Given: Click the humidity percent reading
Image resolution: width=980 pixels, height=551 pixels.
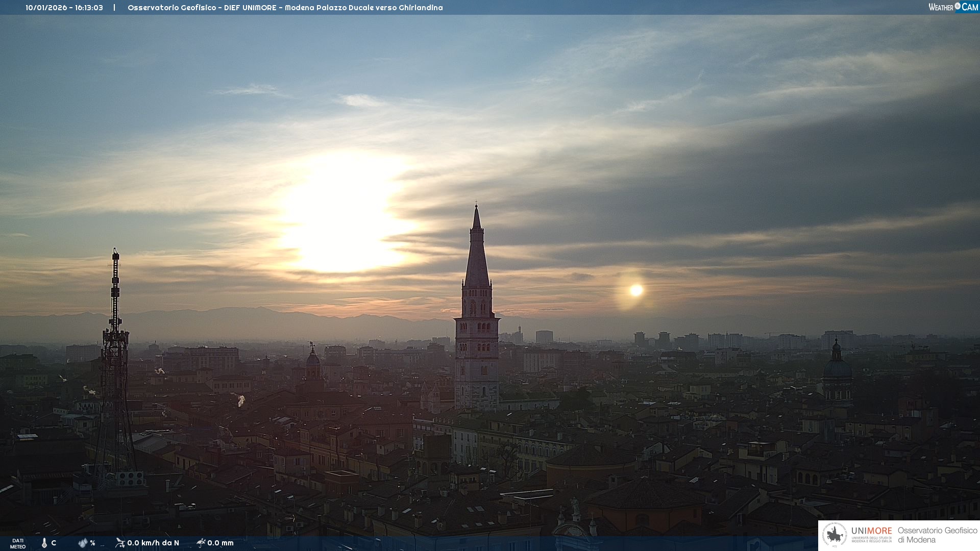Looking at the screenshot, I should (x=92, y=543).
